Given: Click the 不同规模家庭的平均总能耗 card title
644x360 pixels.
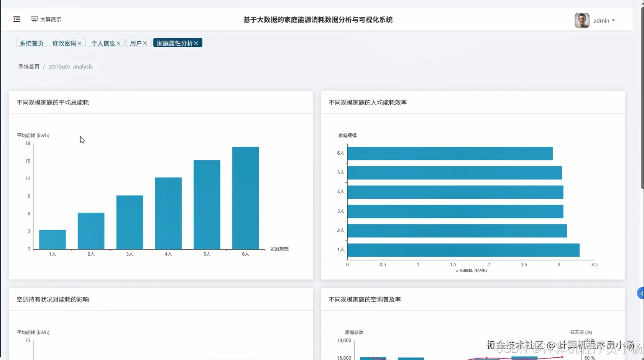Looking at the screenshot, I should point(53,102).
